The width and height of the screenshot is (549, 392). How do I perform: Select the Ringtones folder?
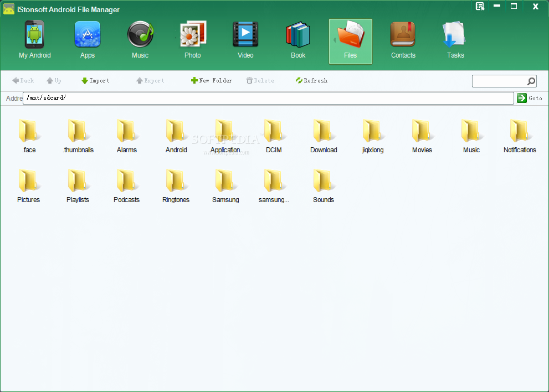pyautogui.click(x=176, y=186)
